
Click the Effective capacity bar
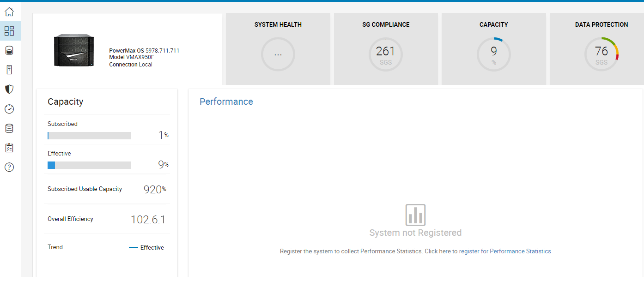point(89,165)
